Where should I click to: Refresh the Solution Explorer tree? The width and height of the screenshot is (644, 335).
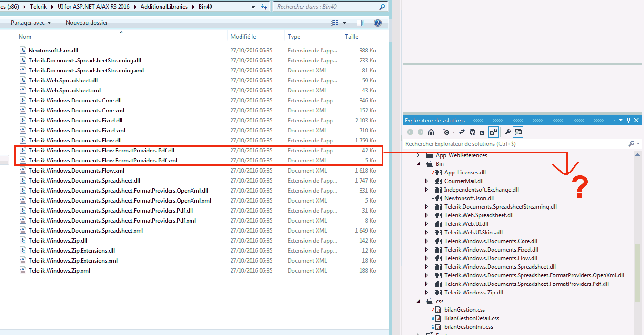[473, 132]
